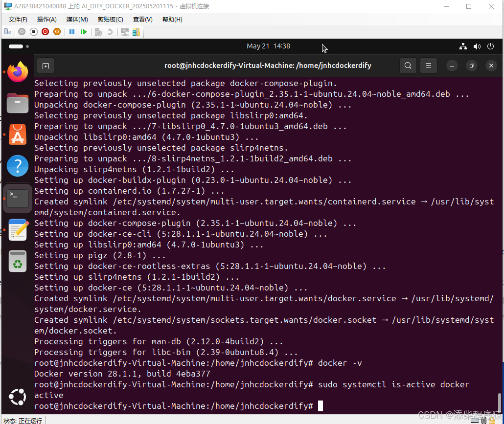
Task: Open the 媒体(M) menu
Action: 77,20
